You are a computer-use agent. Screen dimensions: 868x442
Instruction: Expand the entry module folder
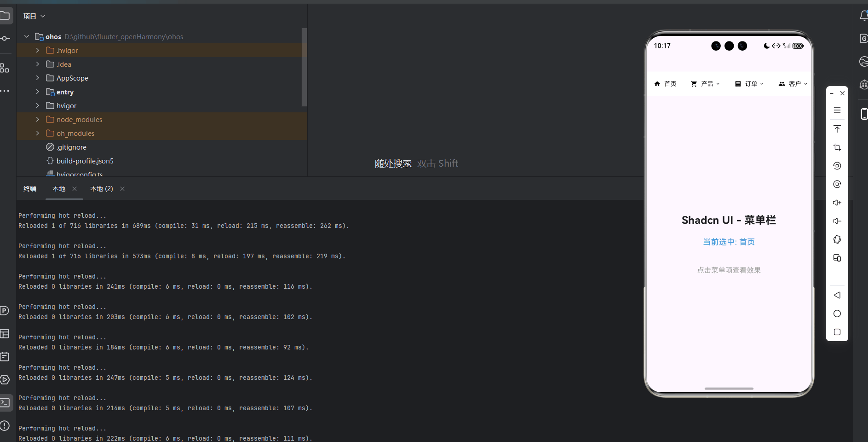coord(38,92)
